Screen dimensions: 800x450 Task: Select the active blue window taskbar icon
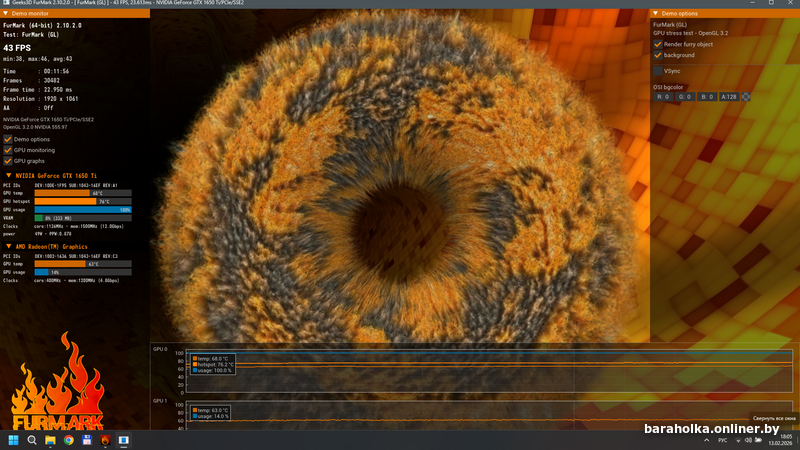pyautogui.click(x=123, y=440)
